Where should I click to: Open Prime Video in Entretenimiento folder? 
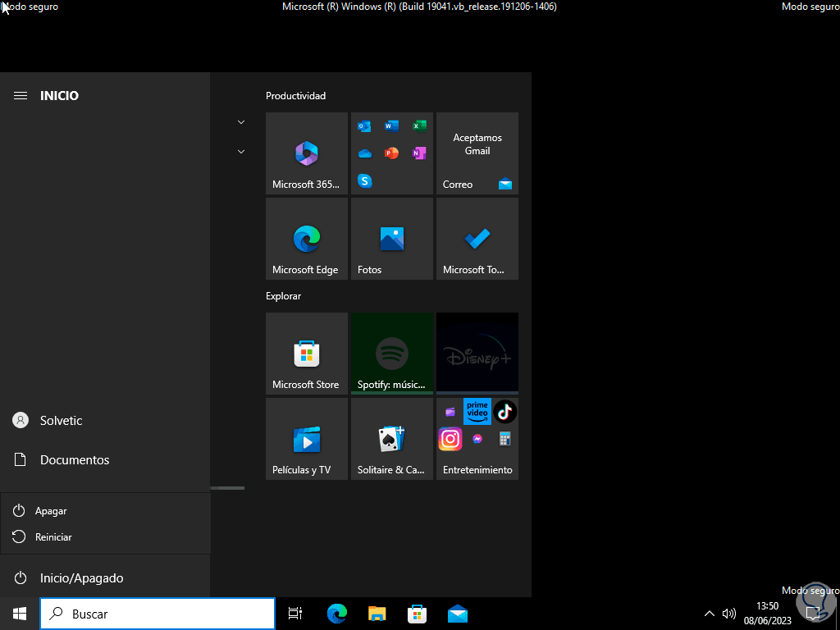coord(477,412)
